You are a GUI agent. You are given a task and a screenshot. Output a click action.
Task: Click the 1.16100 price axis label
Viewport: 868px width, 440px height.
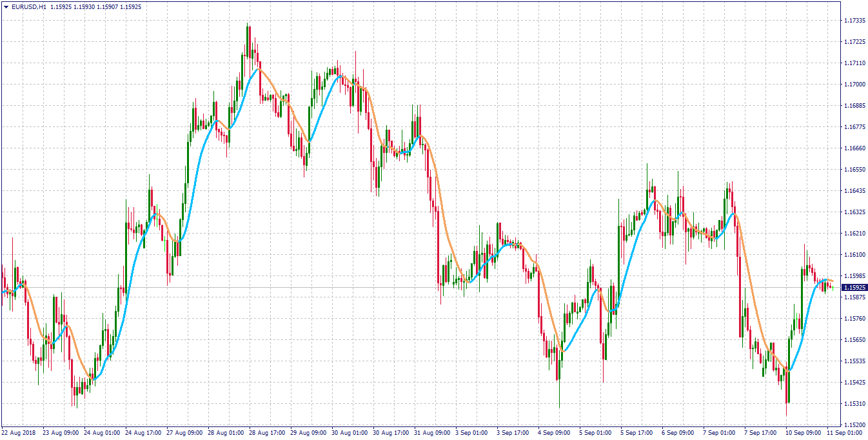click(854, 255)
